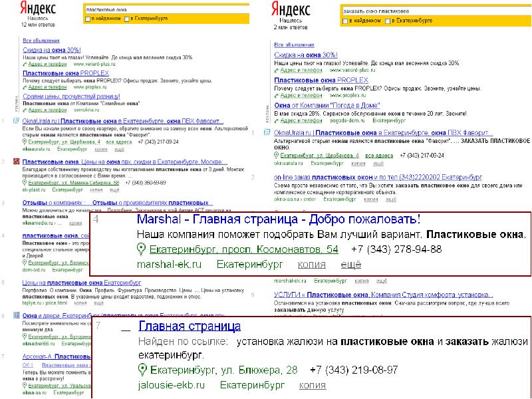Open the pogoda-dom.ru ad URL
The width and height of the screenshot is (532, 399).
tap(347, 120)
